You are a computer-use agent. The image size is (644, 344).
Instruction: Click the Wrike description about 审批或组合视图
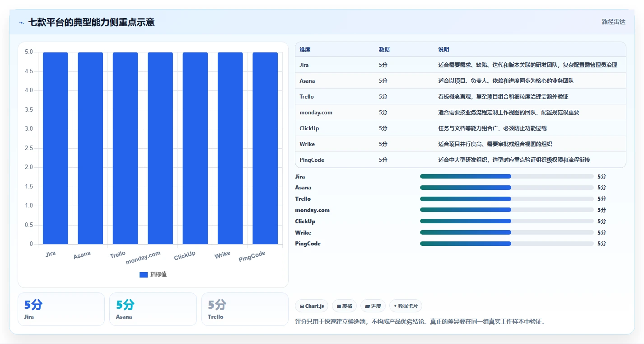(x=495, y=144)
